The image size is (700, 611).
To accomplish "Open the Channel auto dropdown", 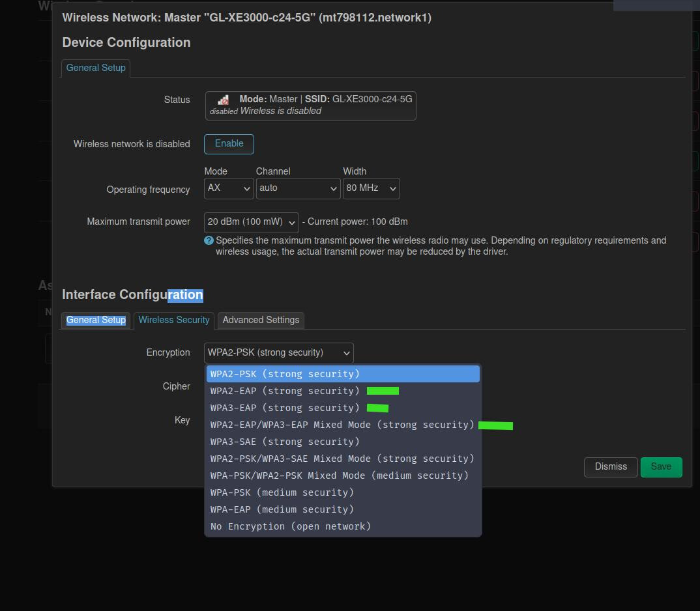I will point(299,188).
